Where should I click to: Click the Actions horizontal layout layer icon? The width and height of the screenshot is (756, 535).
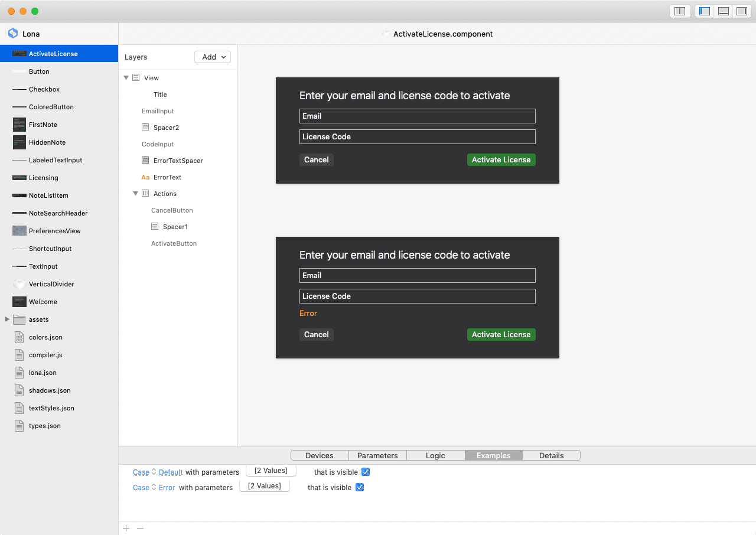pos(145,193)
